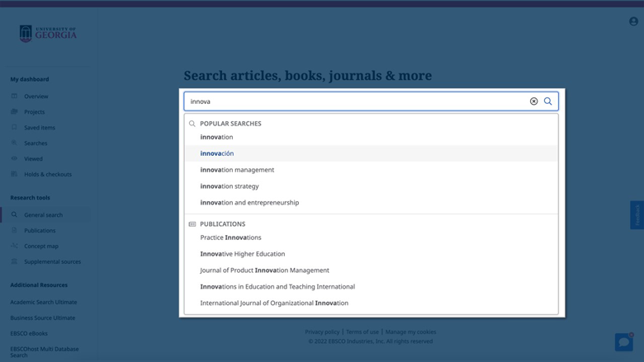Select the 'innovación' popular search suggestion

pos(217,153)
